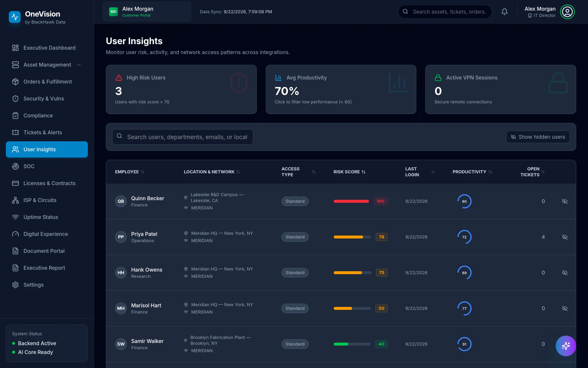Screen dimensions: 588x368
Task: Click the SOC radar icon
Action: pos(15,166)
